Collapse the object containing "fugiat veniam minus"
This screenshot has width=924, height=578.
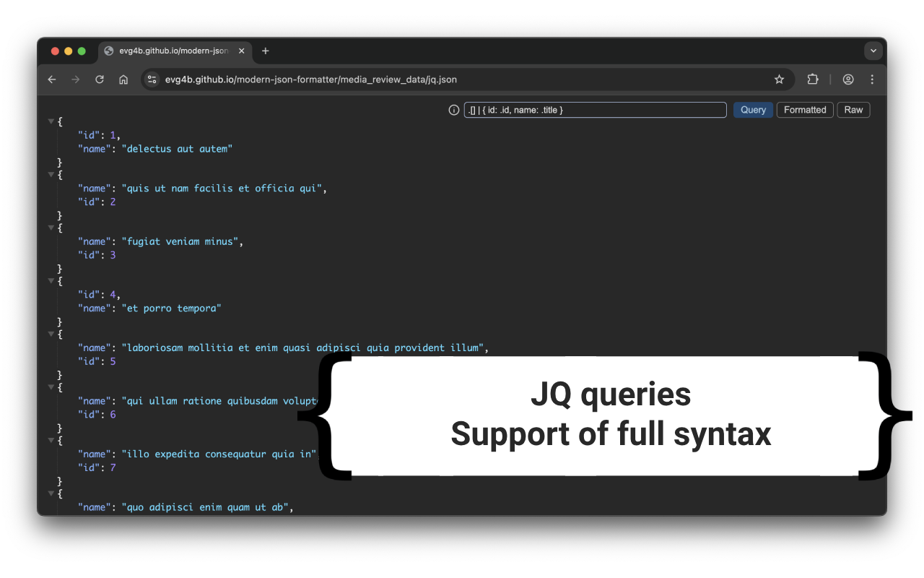[51, 228]
